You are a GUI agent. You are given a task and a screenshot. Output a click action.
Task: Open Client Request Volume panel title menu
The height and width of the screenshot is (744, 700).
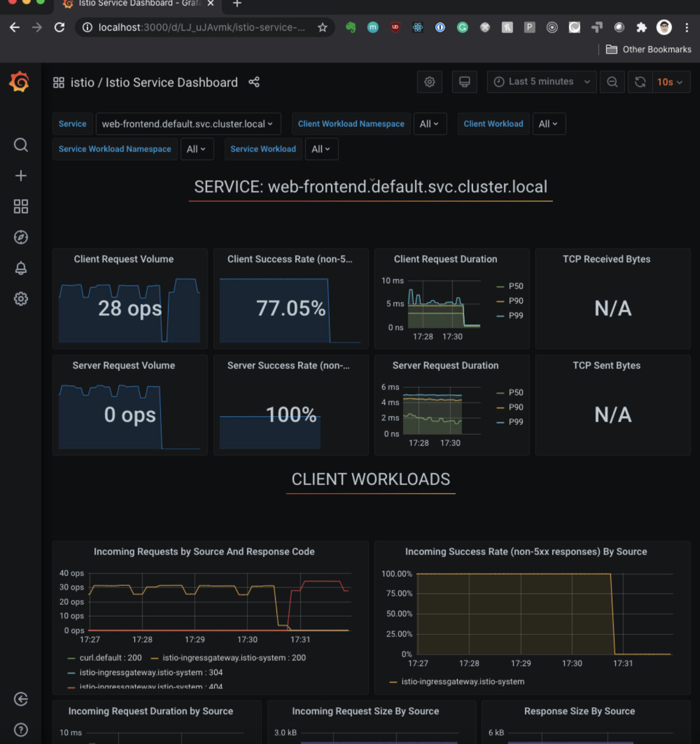point(124,259)
